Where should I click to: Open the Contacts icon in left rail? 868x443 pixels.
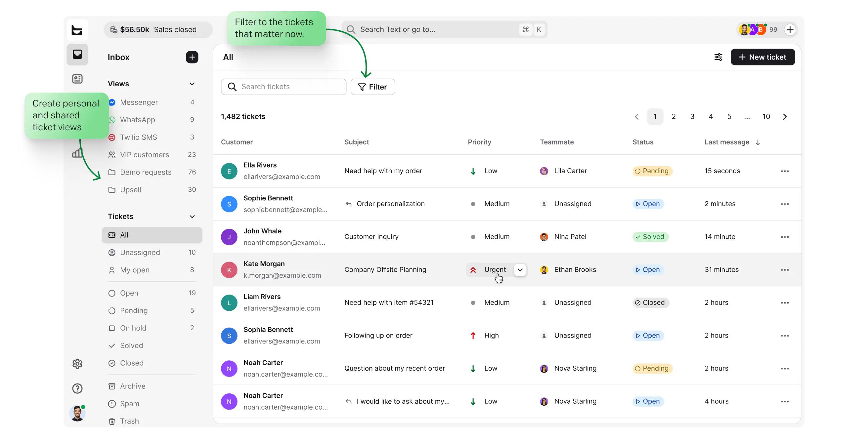77,79
